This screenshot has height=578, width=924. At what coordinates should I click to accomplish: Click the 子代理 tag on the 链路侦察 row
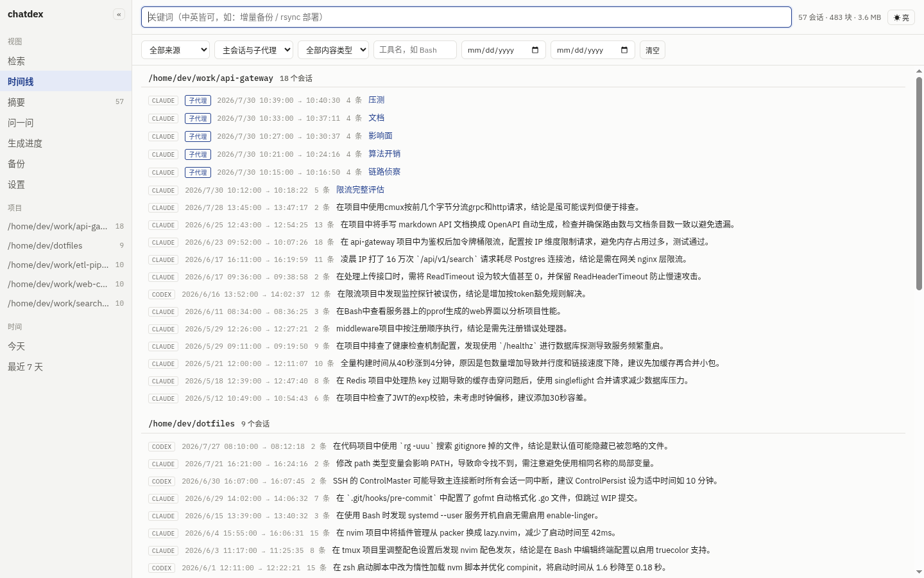(x=198, y=172)
